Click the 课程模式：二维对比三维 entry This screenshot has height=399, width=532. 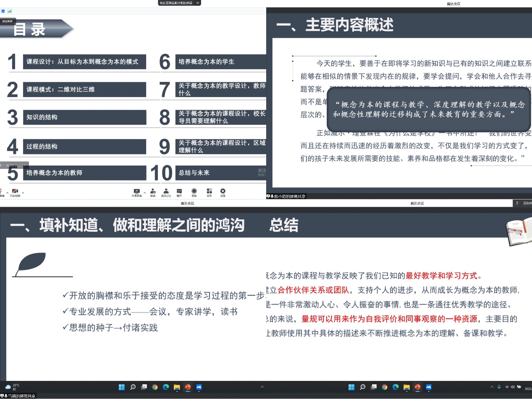(x=84, y=89)
